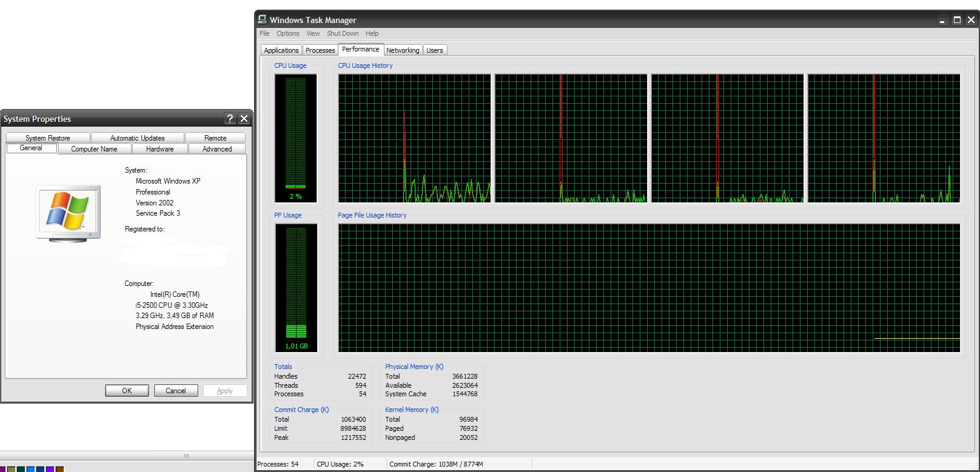Pick the purple color swatch in palette
This screenshot has width=980, height=472.
tap(50, 469)
